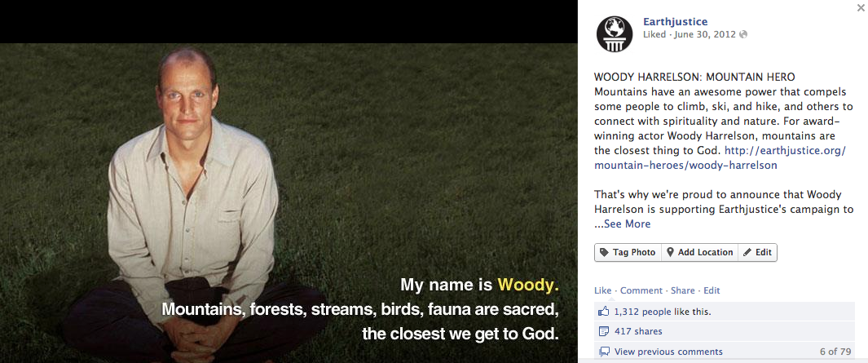Click the pencil icon in Edit button
Screen dimensions: 868x363
(x=747, y=252)
